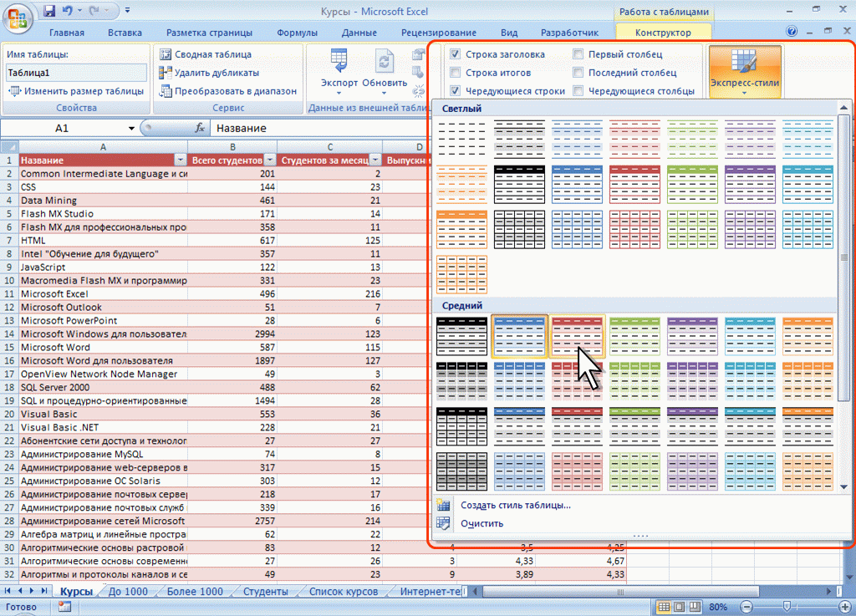Screen dimensions: 856x616
Task: Switch to До 1000 sheet tab
Action: [128, 592]
